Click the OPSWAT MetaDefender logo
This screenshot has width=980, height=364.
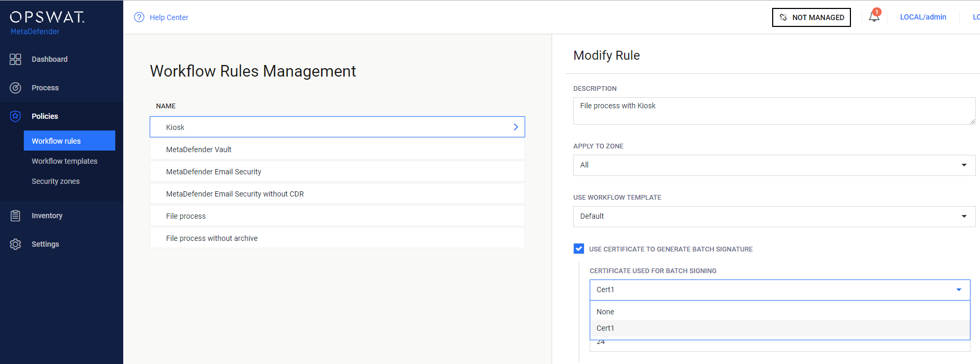(47, 23)
